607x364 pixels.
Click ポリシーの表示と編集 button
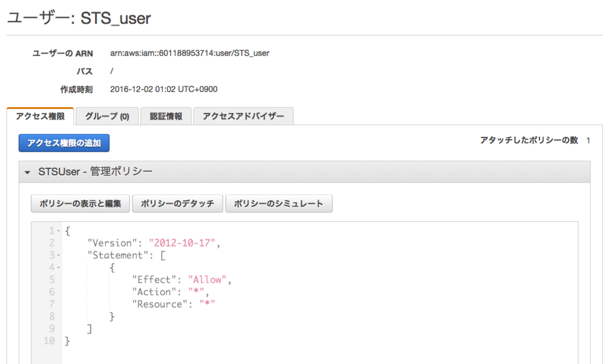80,204
